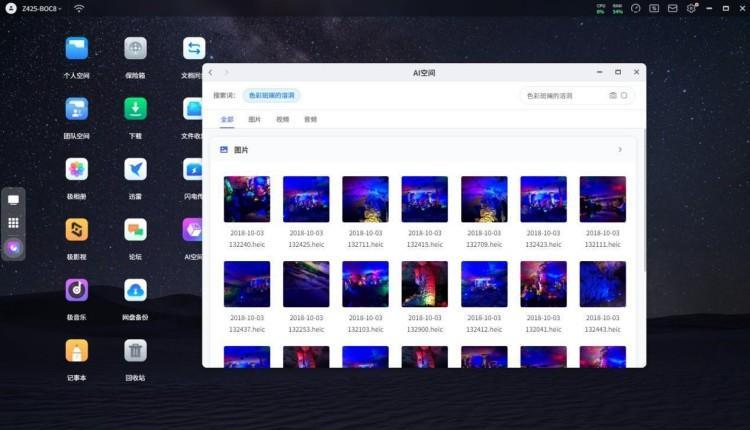Open the 个人空间 desktop icon

coord(77,49)
